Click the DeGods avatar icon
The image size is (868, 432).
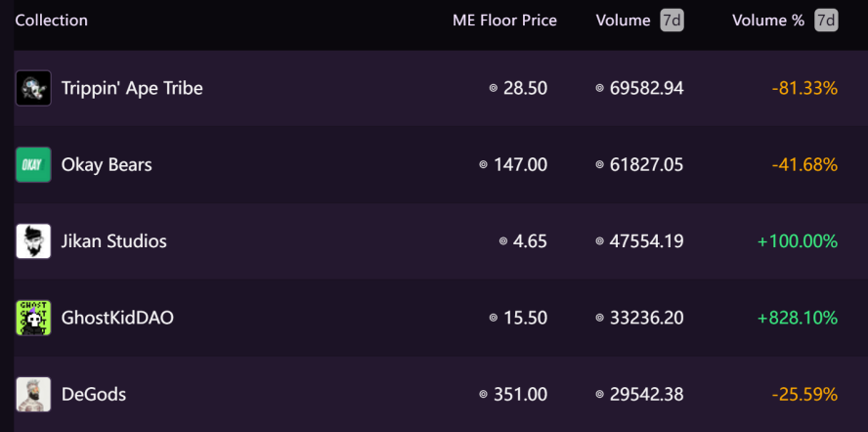[33, 394]
